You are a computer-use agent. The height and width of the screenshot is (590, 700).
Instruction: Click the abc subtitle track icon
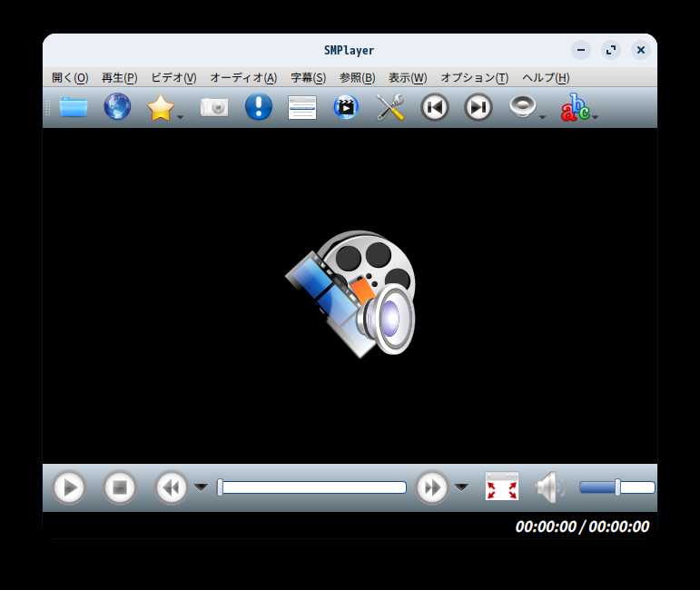point(576,107)
